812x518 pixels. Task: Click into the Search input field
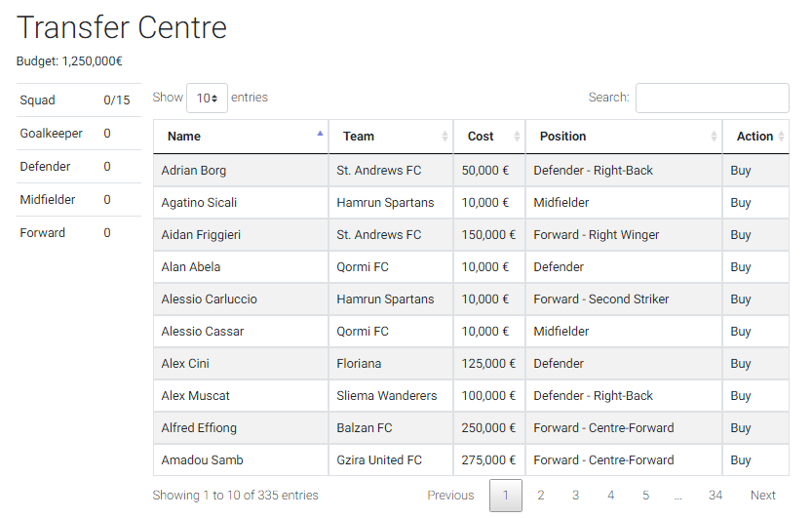712,98
